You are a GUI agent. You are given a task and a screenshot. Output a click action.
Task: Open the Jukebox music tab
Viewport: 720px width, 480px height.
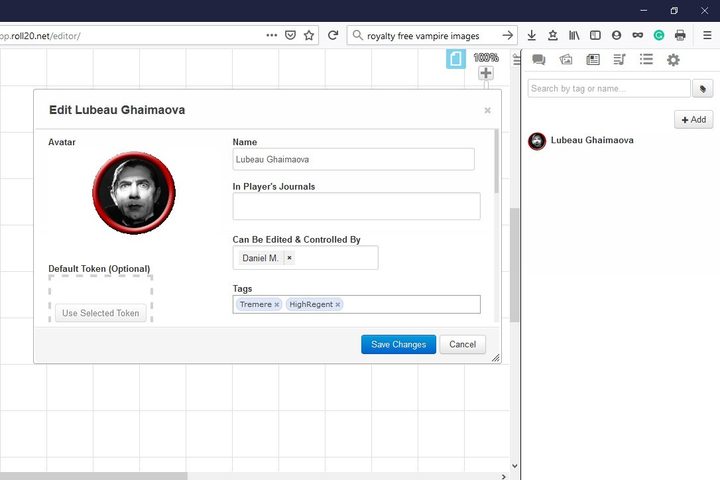pyautogui.click(x=619, y=59)
